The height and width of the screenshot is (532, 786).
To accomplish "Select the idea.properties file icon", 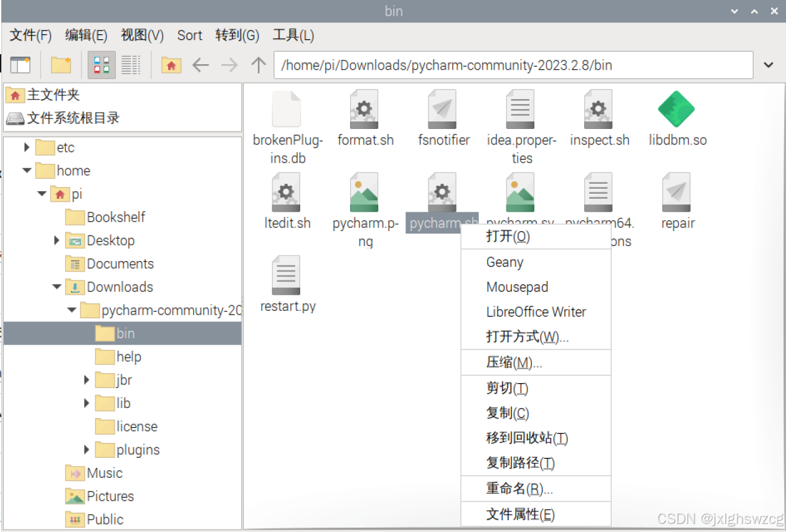I will (x=519, y=108).
